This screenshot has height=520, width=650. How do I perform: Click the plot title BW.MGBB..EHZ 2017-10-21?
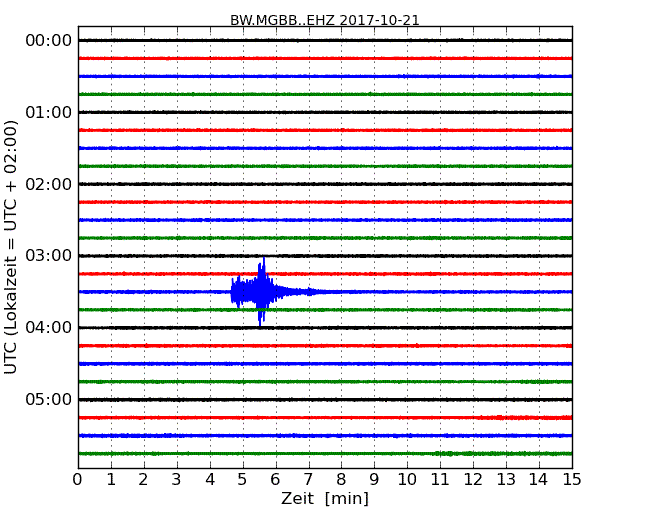tap(325, 20)
